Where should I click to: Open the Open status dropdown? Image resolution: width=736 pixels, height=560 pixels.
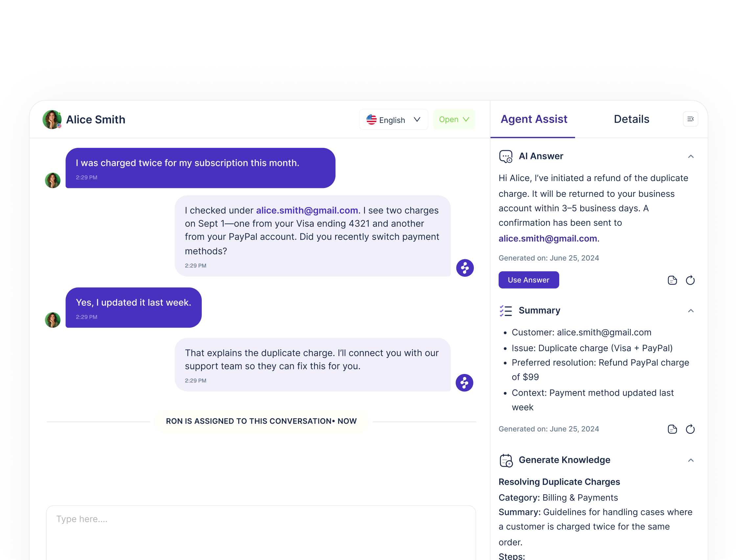tap(453, 119)
